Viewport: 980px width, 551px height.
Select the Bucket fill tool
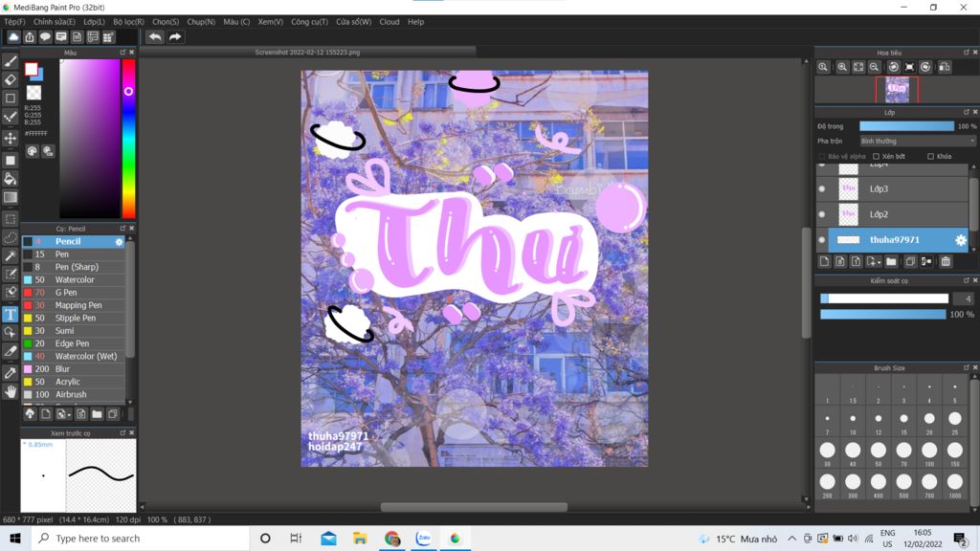click(x=10, y=179)
